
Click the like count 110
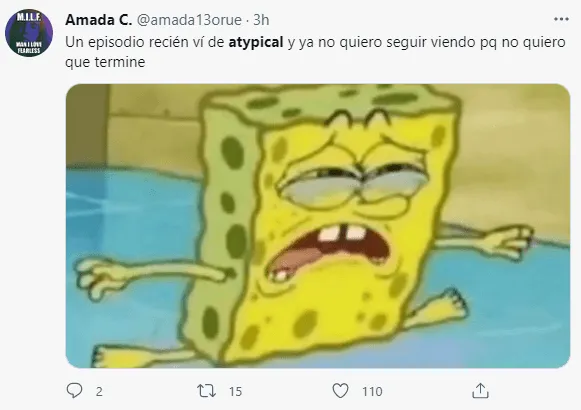coord(372,391)
